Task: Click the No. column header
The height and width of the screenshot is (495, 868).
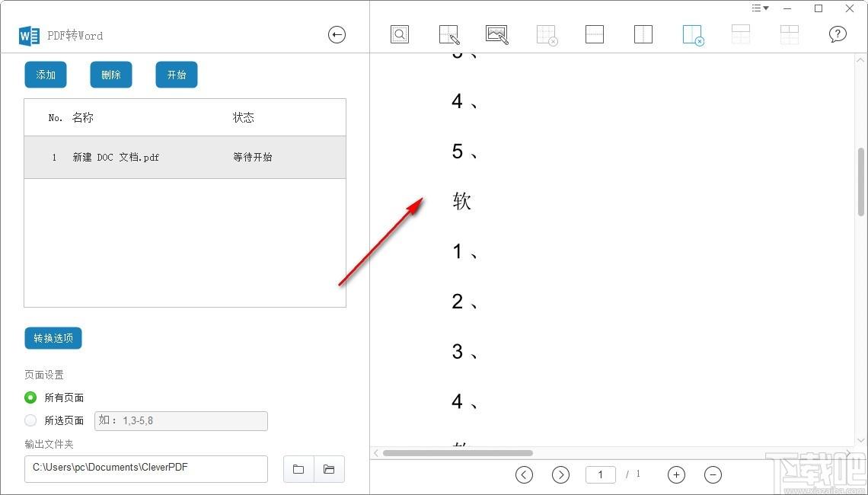Action: (56, 117)
